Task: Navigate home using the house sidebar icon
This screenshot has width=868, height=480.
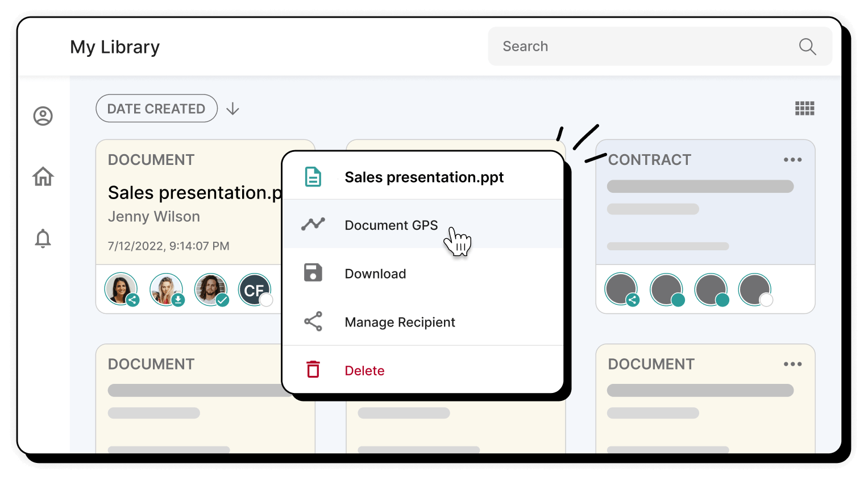Action: (43, 177)
